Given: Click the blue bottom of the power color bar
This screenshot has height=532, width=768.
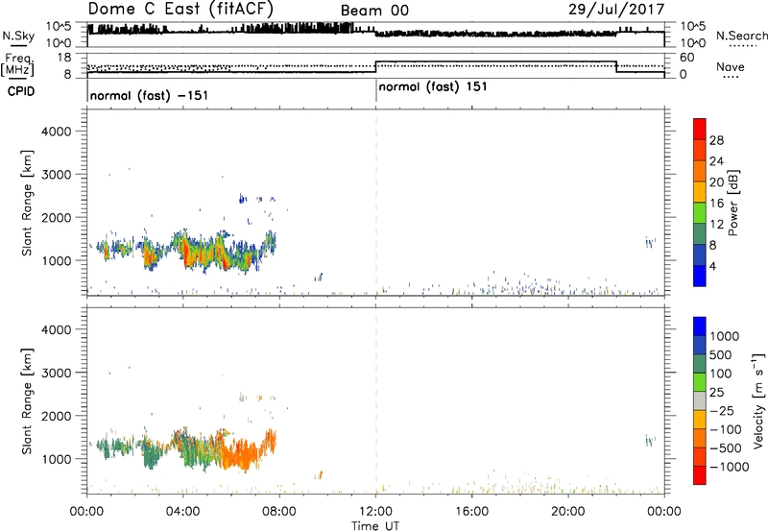Looking at the screenshot, I should [x=700, y=276].
